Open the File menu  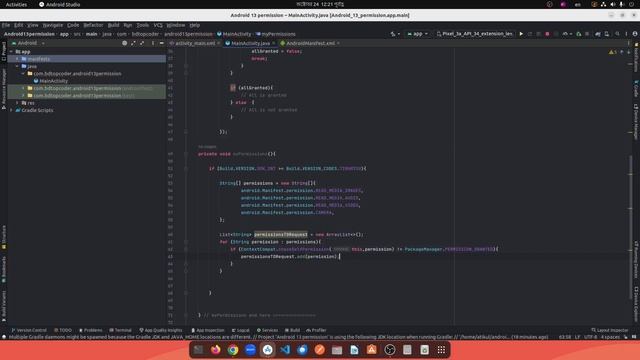[6, 25]
